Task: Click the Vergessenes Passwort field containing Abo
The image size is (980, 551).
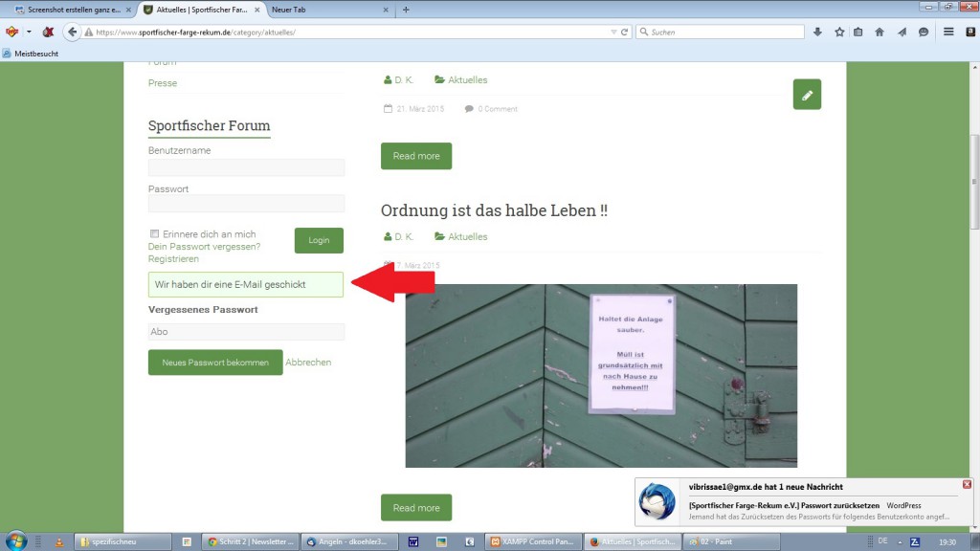Action: click(246, 332)
